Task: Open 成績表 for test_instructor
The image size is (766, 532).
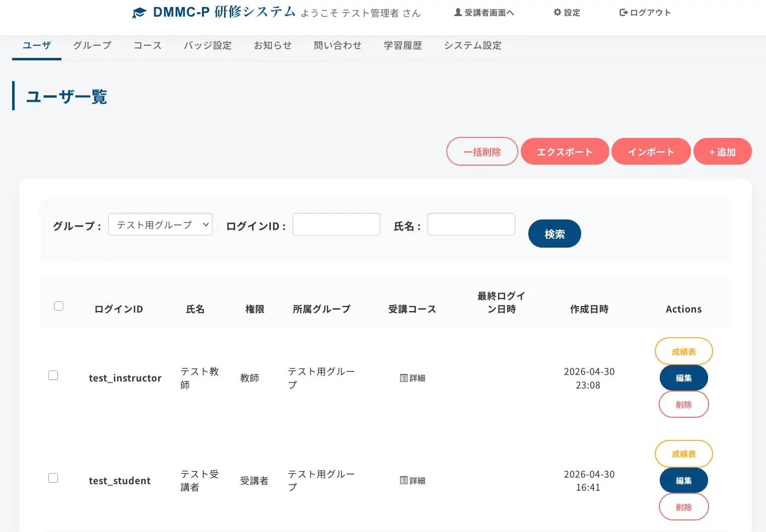Action: tap(683, 351)
